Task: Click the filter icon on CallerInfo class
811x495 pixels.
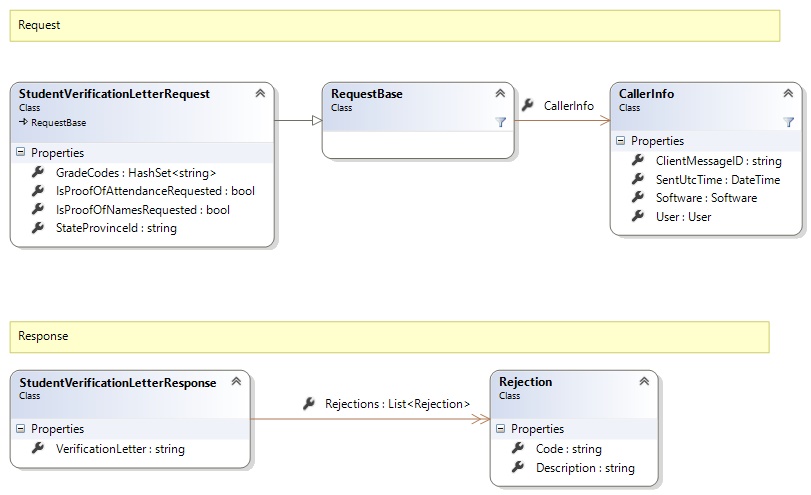Action: click(x=788, y=122)
